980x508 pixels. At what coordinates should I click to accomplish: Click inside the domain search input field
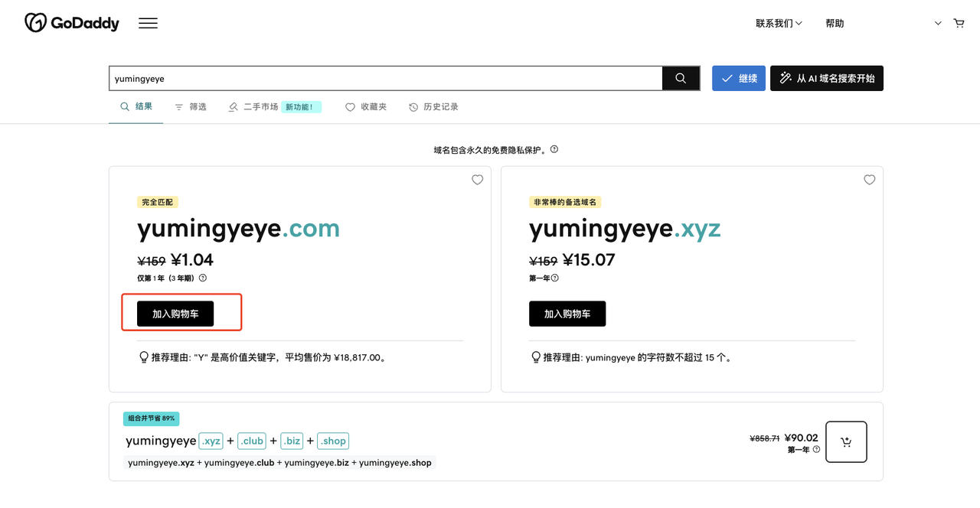(383, 77)
